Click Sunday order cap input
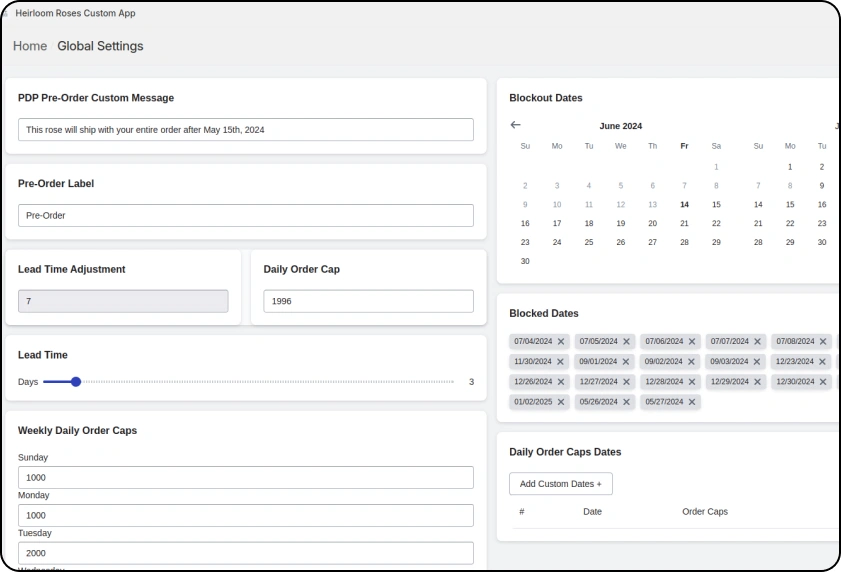The width and height of the screenshot is (841, 572). 246,478
